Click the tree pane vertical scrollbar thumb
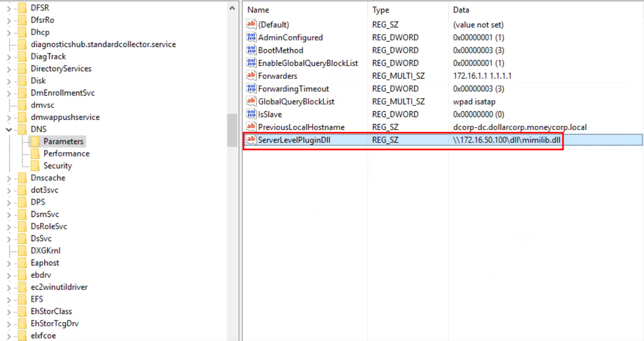 pos(232,130)
